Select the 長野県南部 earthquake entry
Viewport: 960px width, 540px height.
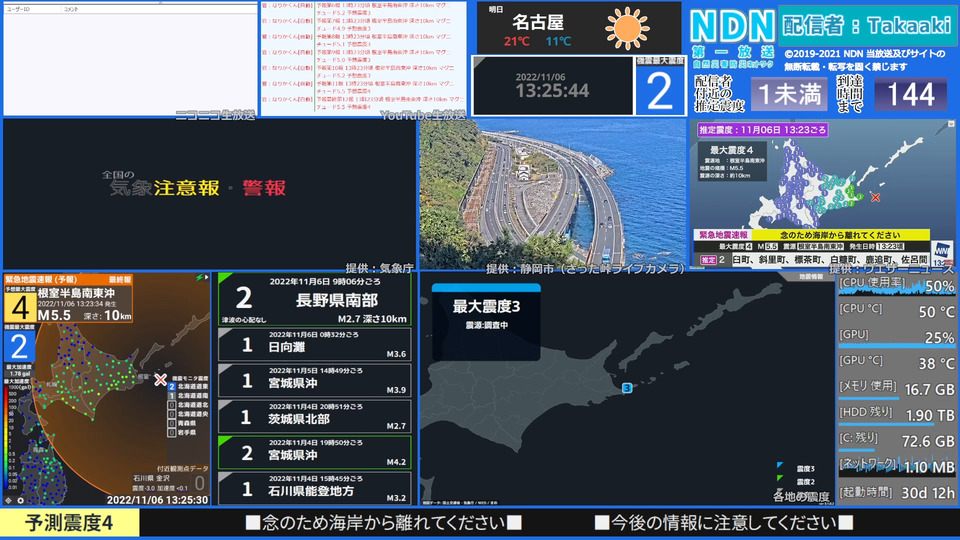tap(315, 299)
